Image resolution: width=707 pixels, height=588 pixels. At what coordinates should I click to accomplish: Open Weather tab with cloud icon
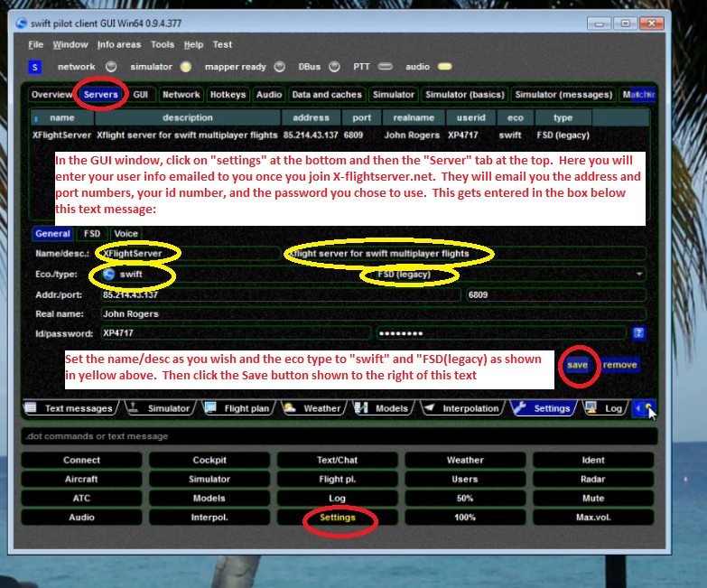click(x=312, y=408)
